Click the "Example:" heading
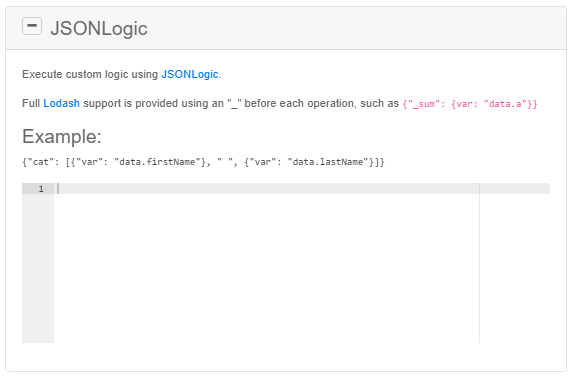Image resolution: width=571 pixels, height=383 pixels. (x=62, y=137)
